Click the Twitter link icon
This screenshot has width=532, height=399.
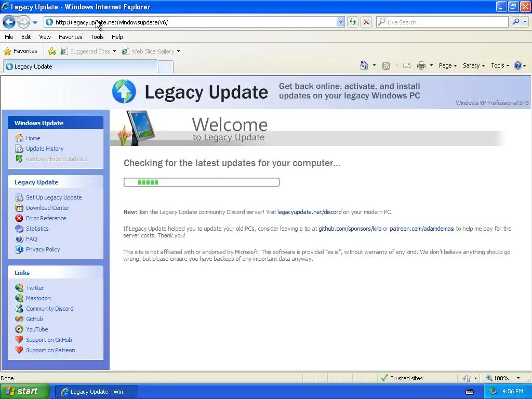point(19,288)
